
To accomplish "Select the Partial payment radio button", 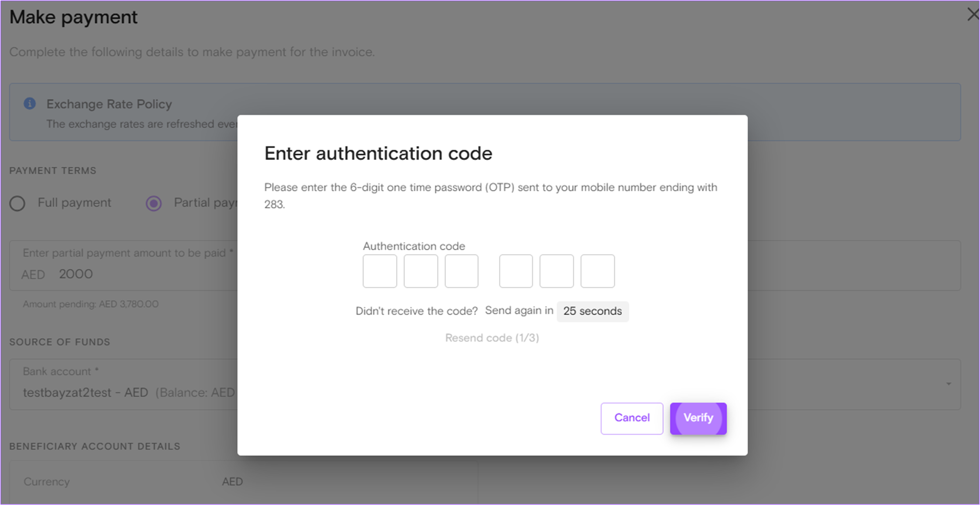I will click(154, 203).
